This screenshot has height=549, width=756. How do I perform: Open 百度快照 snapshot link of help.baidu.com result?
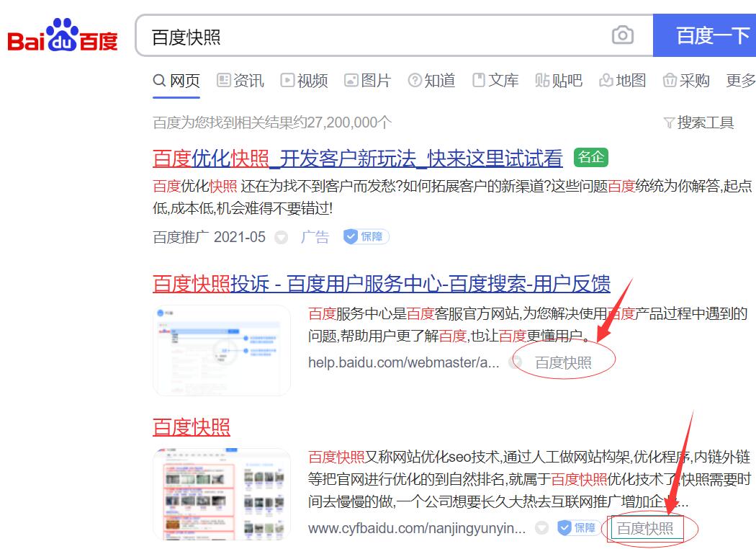[563, 363]
